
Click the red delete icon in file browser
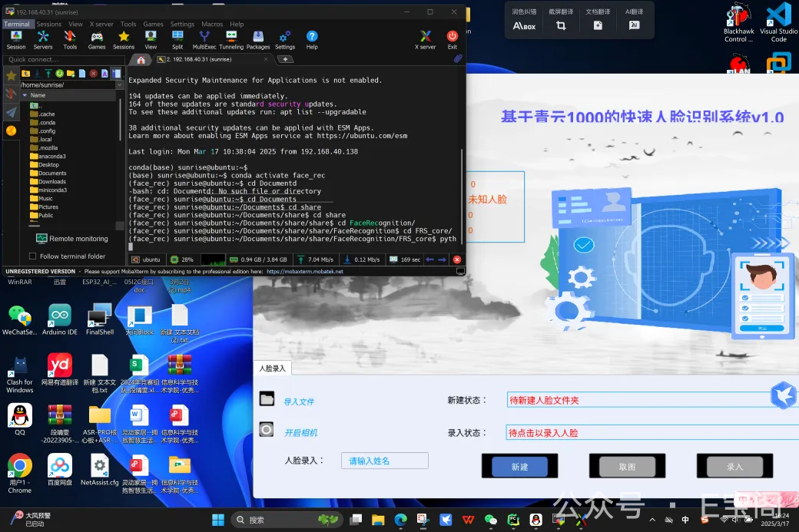pos(93,74)
